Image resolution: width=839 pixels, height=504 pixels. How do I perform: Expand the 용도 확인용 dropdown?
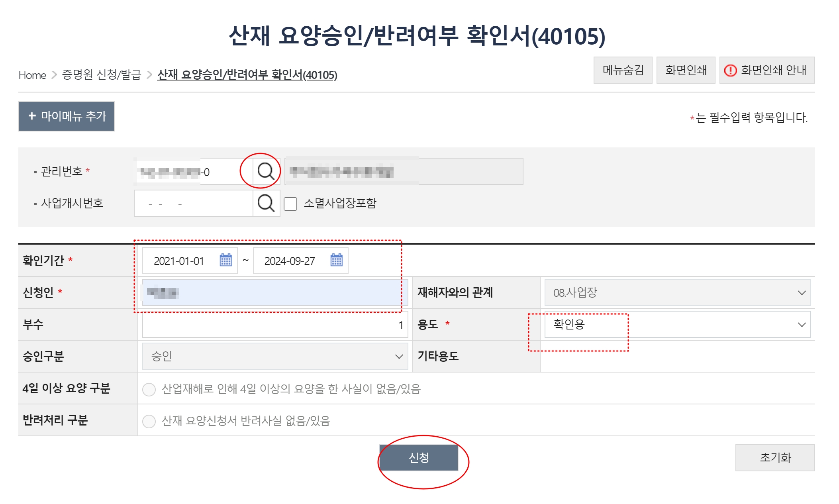click(677, 324)
